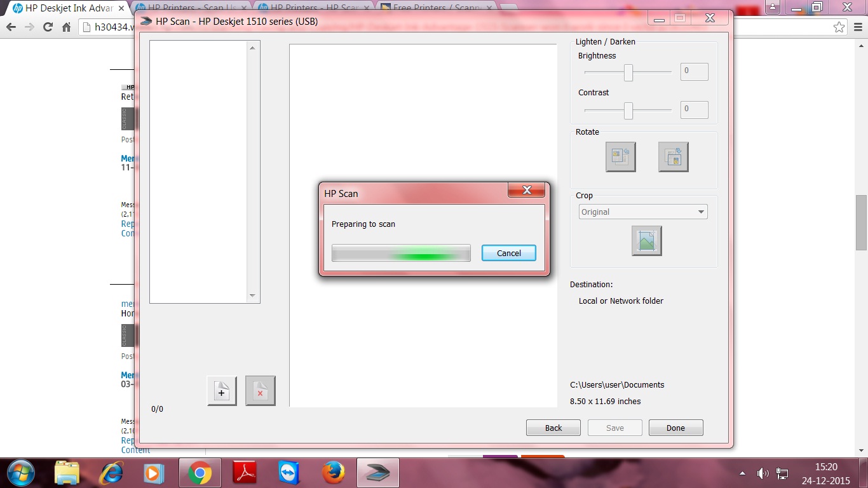
Task: Launch Firefox from the taskbar
Action: pyautogui.click(x=333, y=473)
